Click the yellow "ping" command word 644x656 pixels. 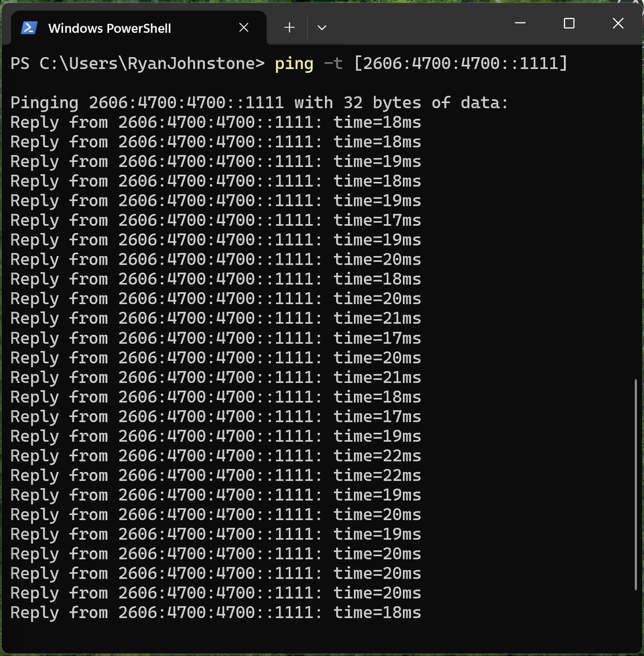pos(294,64)
